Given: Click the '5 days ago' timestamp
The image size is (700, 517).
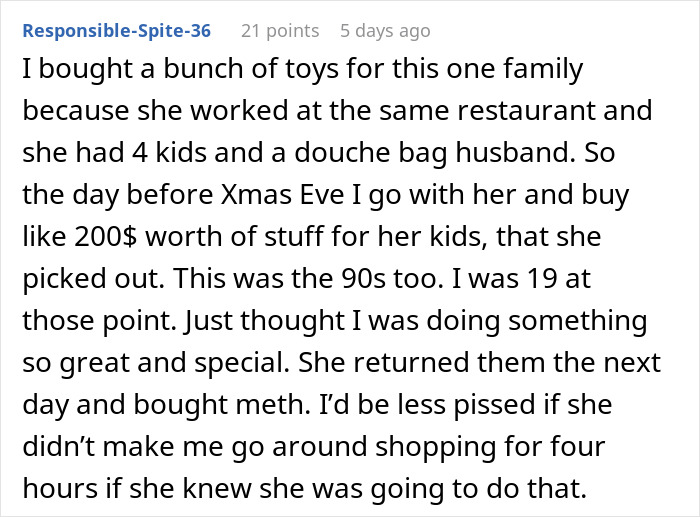Looking at the screenshot, I should click(x=384, y=30).
